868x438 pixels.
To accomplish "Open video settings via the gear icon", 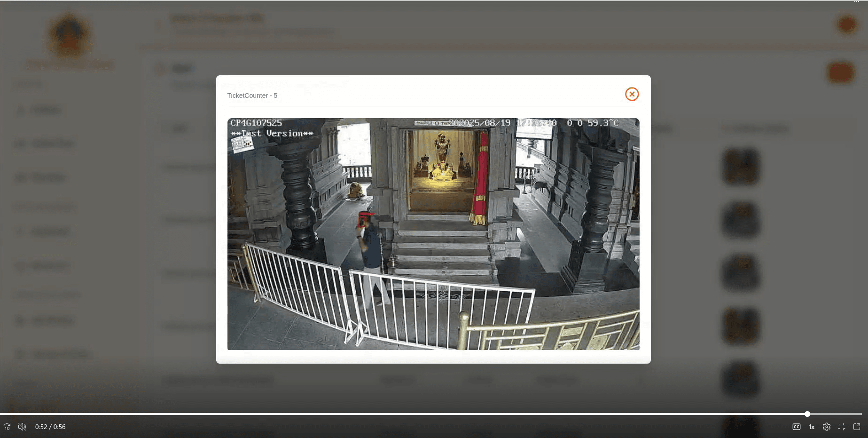I will pos(827,427).
